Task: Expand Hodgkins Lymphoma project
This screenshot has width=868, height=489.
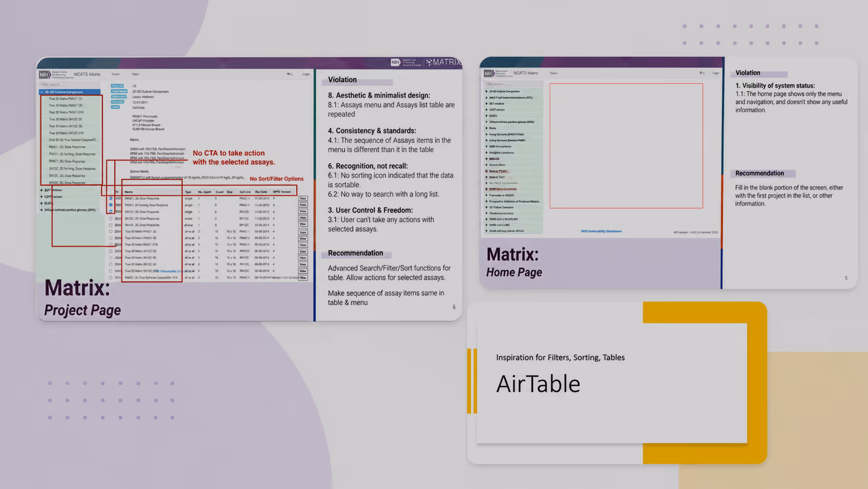Action: pos(486,153)
